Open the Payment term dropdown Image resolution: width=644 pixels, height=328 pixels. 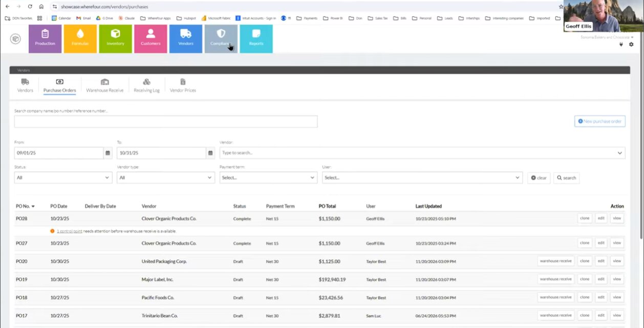268,177
